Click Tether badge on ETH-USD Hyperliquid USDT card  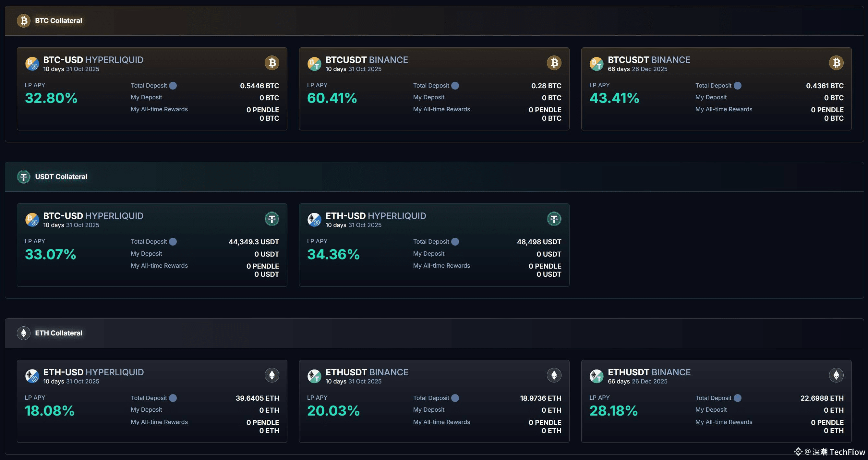(x=554, y=219)
